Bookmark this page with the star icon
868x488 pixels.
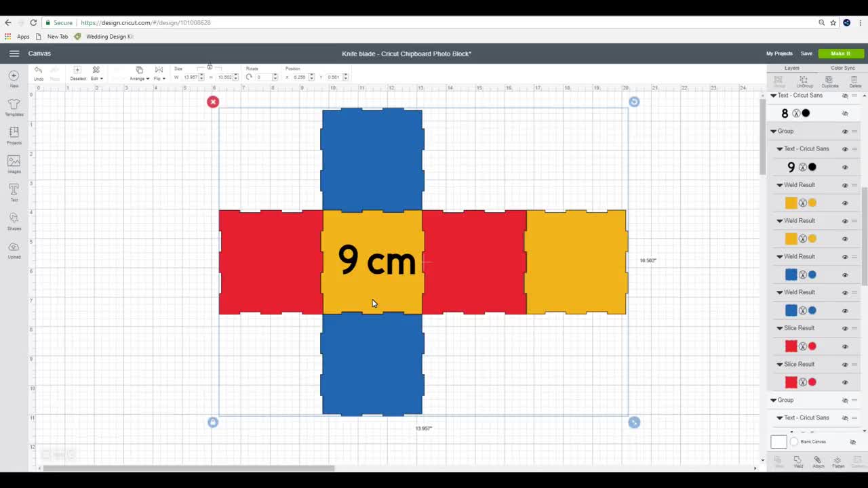pyautogui.click(x=833, y=22)
